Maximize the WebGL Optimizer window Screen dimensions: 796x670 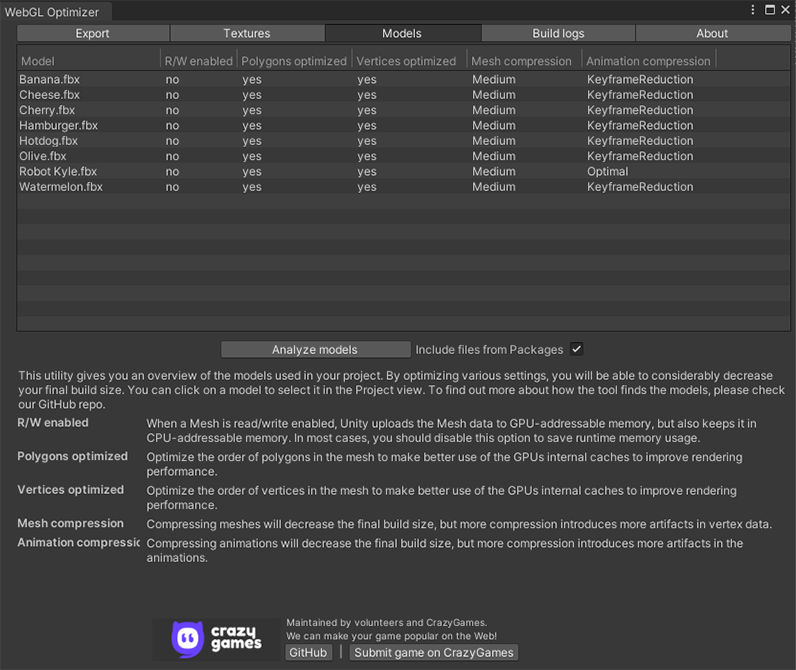point(770,10)
